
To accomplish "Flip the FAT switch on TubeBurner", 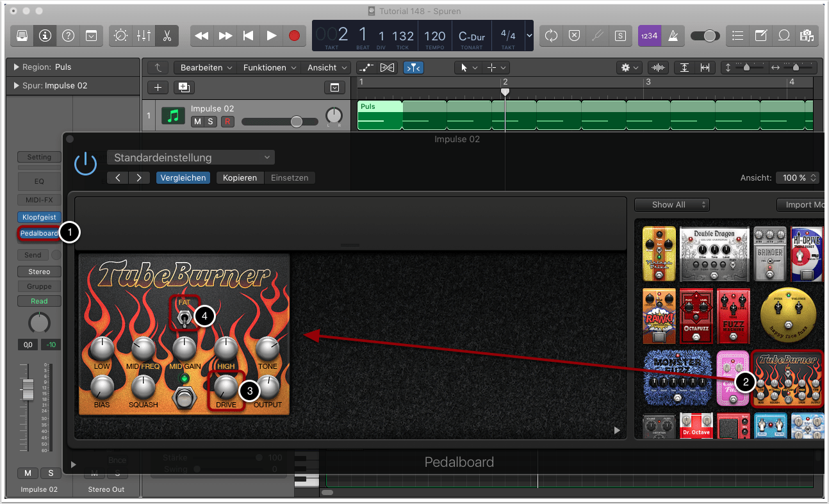I will (x=185, y=318).
